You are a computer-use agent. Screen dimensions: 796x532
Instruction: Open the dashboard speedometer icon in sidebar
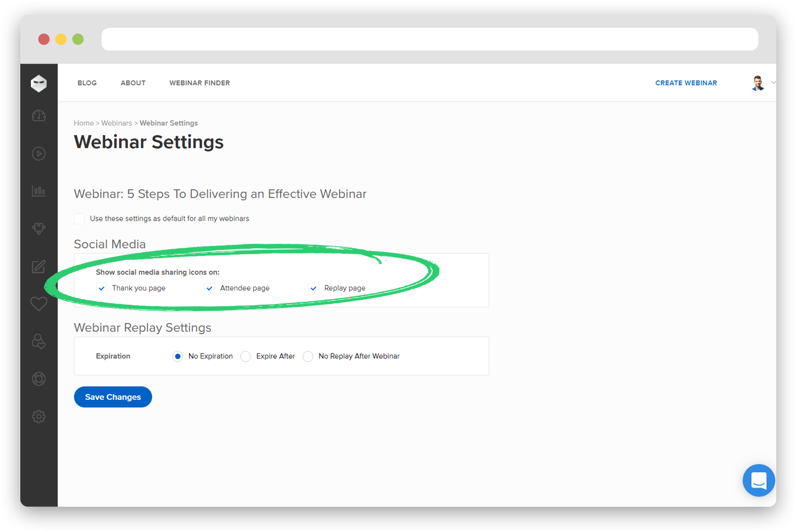38,116
